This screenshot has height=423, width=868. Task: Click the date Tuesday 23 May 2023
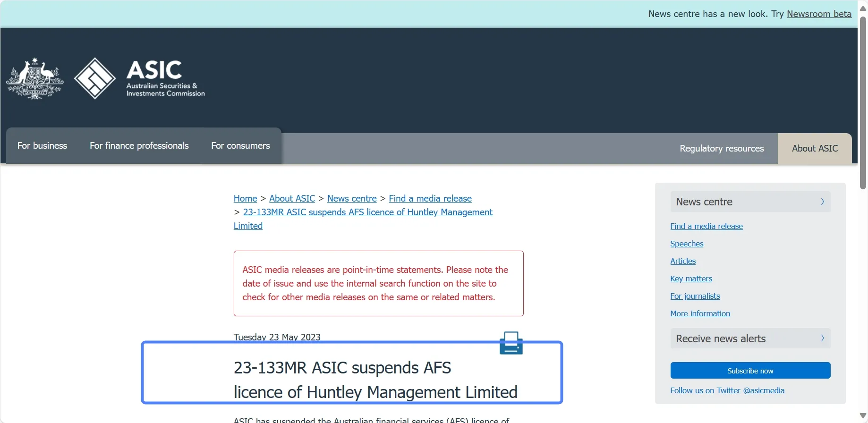click(277, 337)
